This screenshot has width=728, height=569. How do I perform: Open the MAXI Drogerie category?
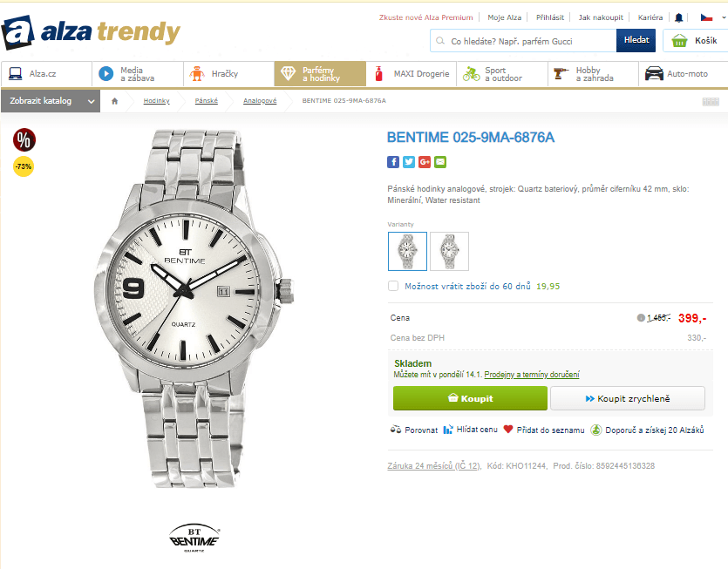(412, 74)
